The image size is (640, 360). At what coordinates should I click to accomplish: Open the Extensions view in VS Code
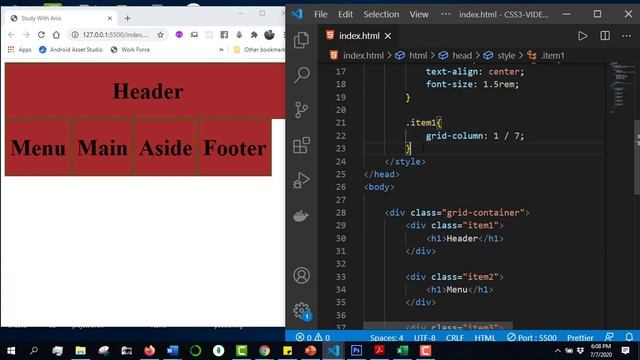coord(302,145)
